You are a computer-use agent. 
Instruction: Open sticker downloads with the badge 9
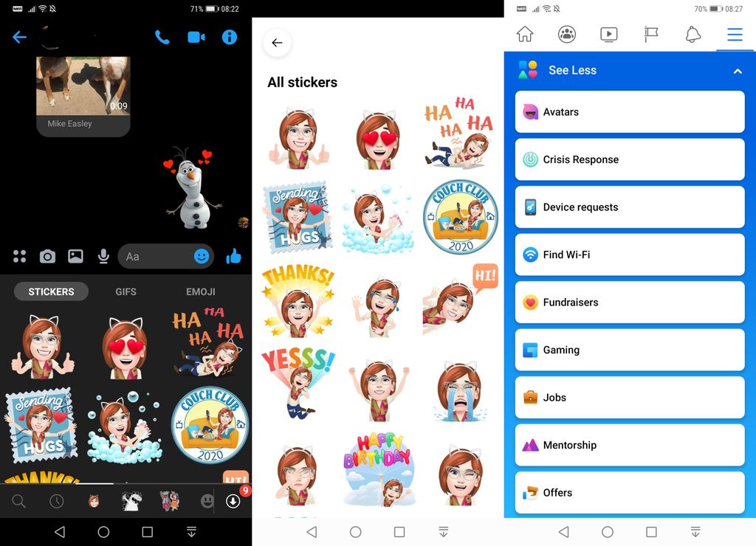click(x=235, y=501)
